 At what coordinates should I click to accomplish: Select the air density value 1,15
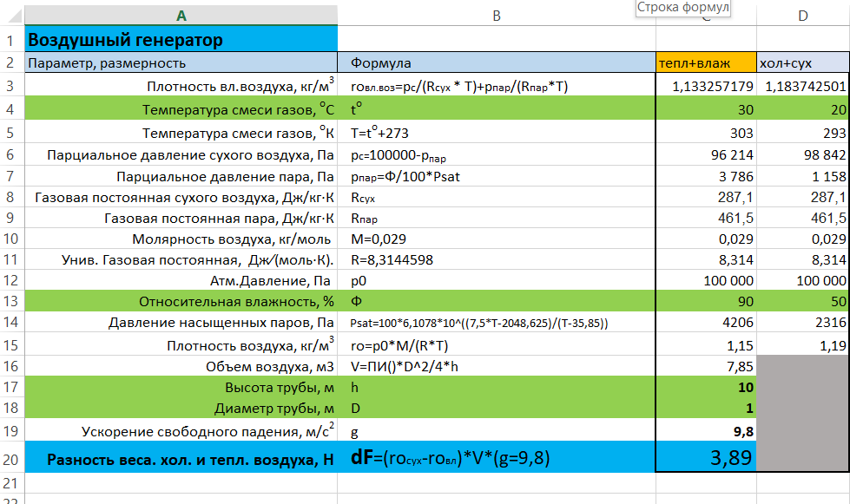click(x=707, y=345)
